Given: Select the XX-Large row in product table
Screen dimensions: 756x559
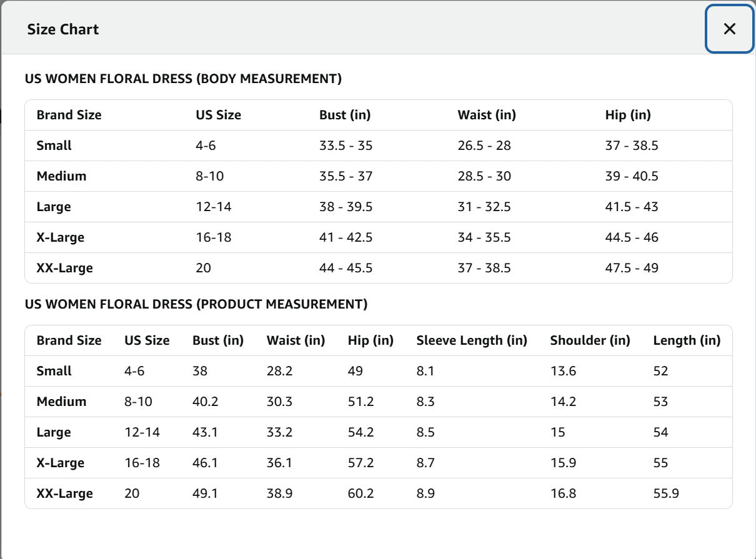Looking at the screenshot, I should [378, 493].
